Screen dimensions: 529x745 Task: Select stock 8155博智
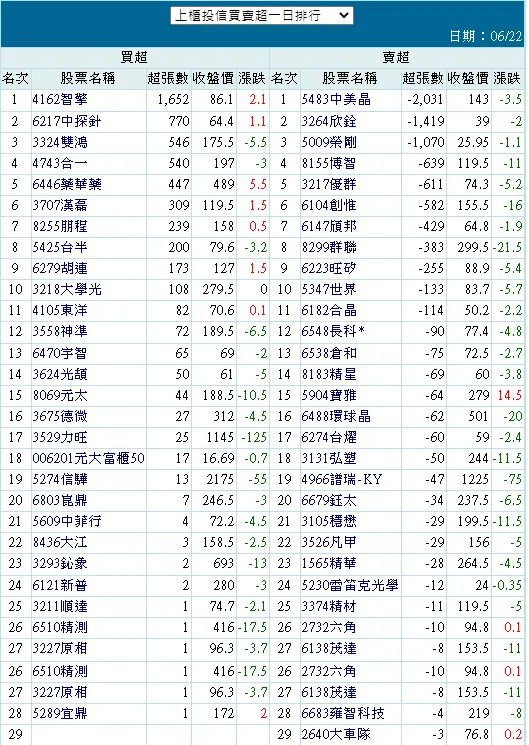329,163
